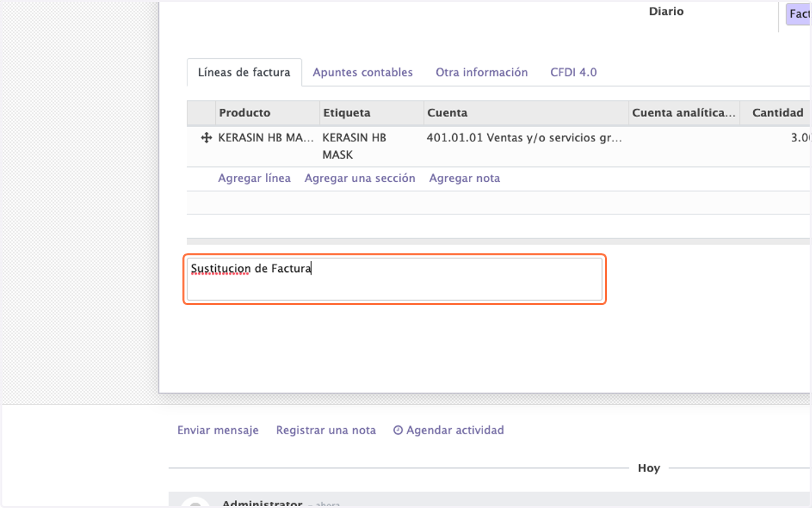
Task: Click Enviar mensaje
Action: [218, 430]
